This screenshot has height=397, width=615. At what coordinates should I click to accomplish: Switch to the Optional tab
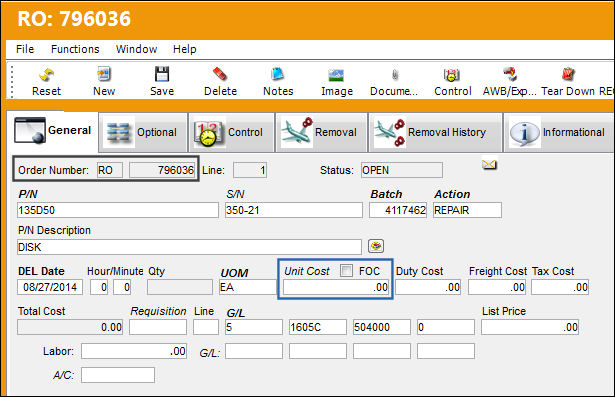coord(143,132)
